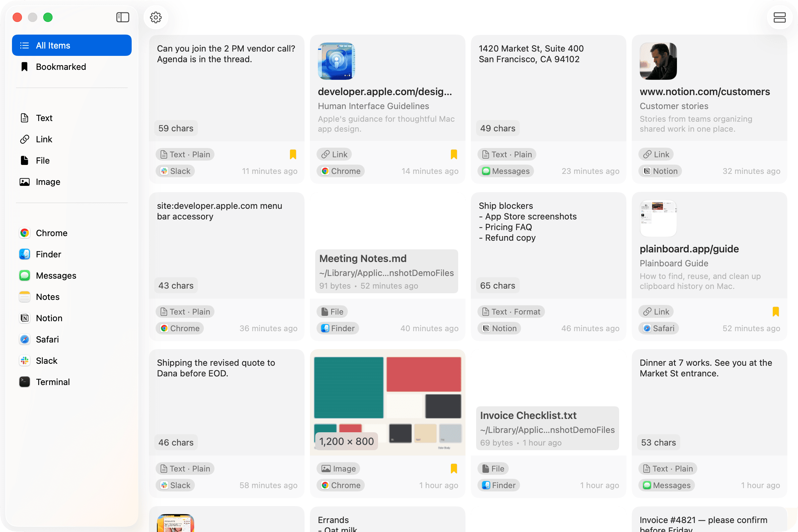The height and width of the screenshot is (532, 798).
Task: Click the "65 chars" count badge
Action: pyautogui.click(x=497, y=285)
